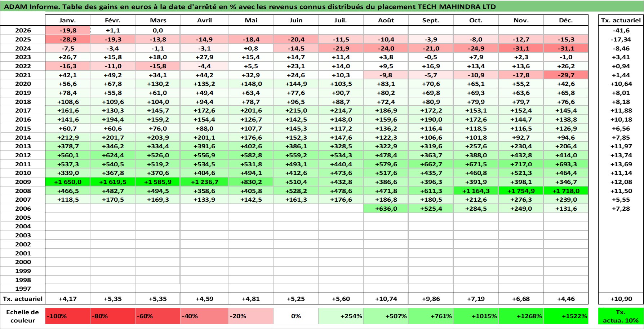Click the Janv. column header
The height and width of the screenshot is (329, 644).
coord(68,20)
